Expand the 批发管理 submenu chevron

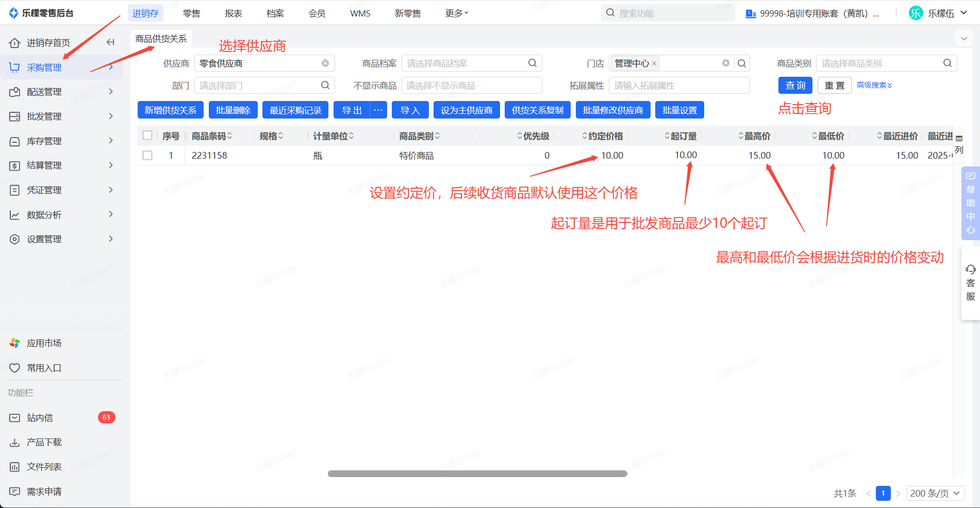coord(111,116)
